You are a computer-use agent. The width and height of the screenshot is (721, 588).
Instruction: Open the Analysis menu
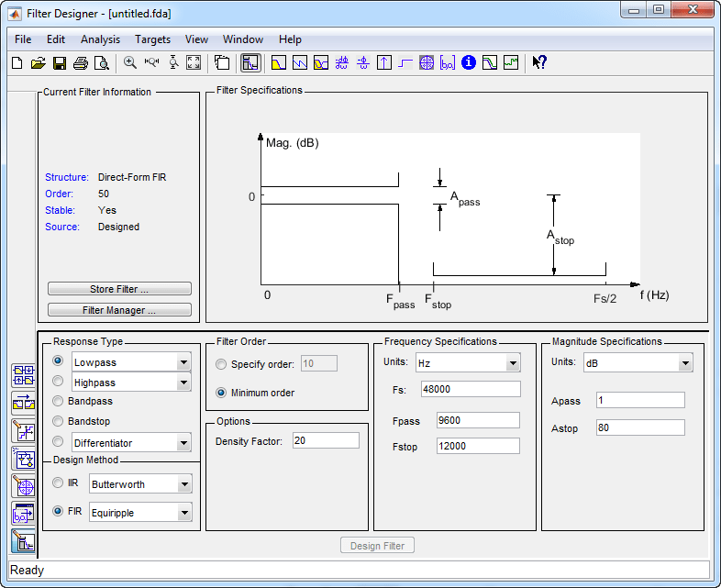click(100, 39)
